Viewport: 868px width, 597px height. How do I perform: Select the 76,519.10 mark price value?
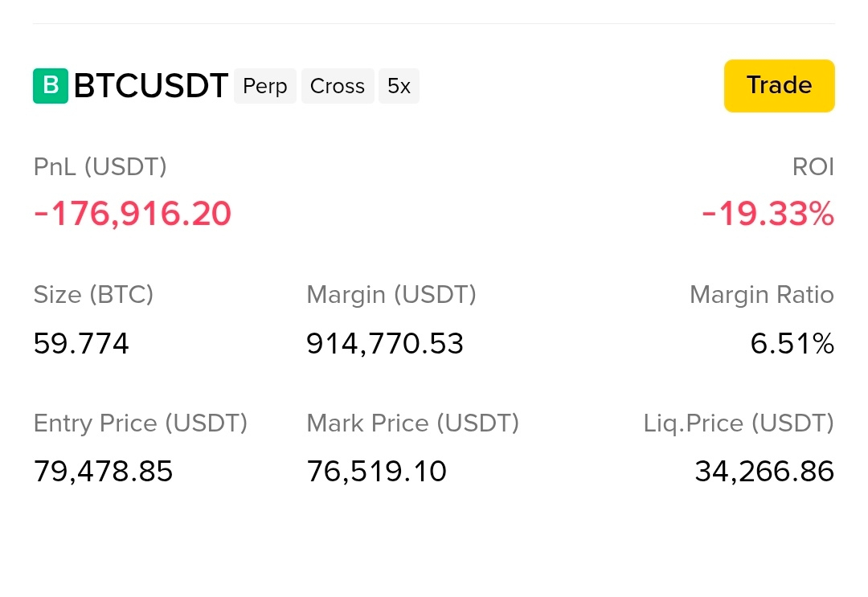[376, 472]
